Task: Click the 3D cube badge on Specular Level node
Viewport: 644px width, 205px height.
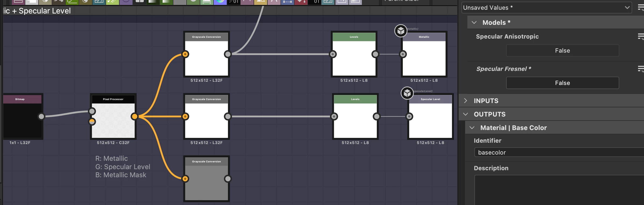Action: pos(407,93)
